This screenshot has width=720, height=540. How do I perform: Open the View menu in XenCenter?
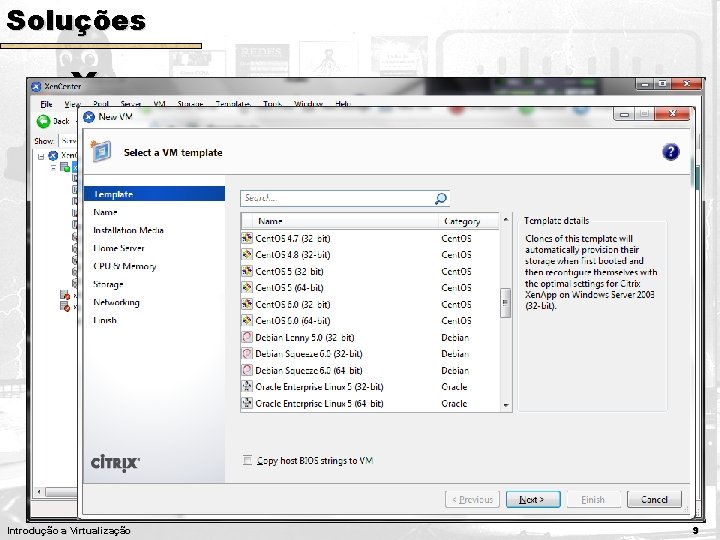[73, 104]
